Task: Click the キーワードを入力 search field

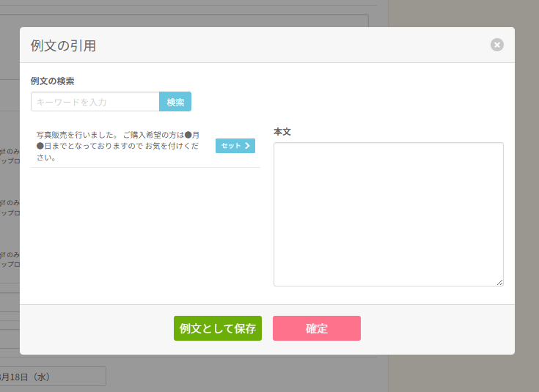Action: 95,102
